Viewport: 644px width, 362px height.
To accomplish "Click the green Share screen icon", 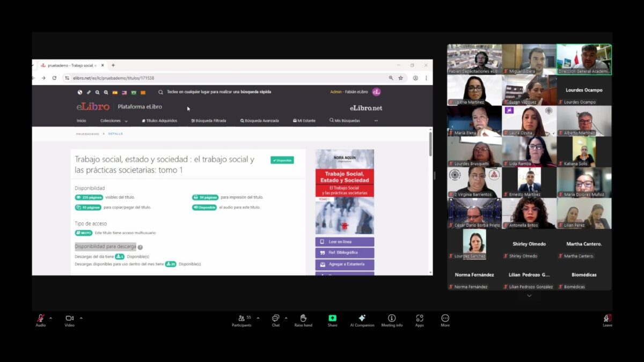I will click(x=333, y=318).
